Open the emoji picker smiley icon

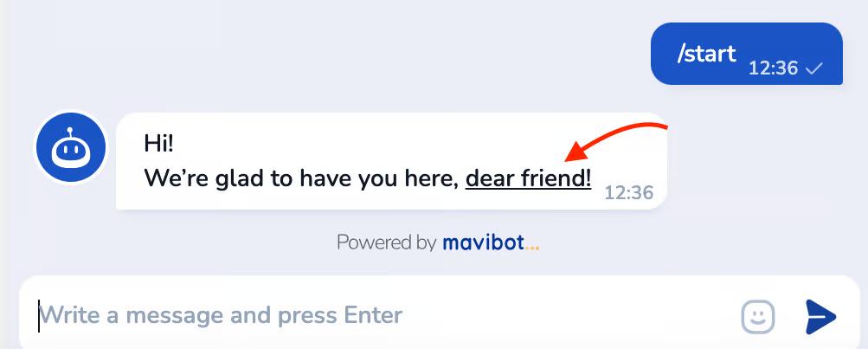(758, 316)
